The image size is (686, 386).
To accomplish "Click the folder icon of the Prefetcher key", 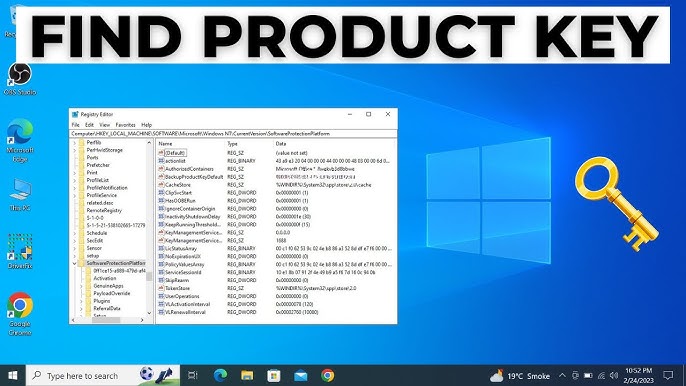I will click(81, 165).
